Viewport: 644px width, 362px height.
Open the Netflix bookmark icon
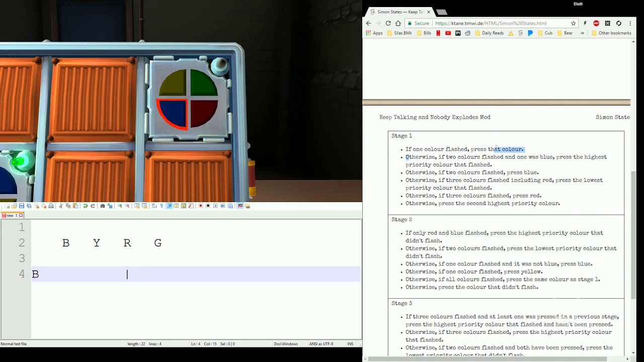coord(438,33)
